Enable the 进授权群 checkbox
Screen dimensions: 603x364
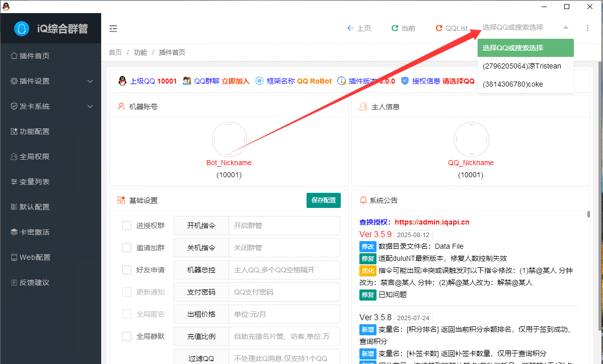point(127,226)
